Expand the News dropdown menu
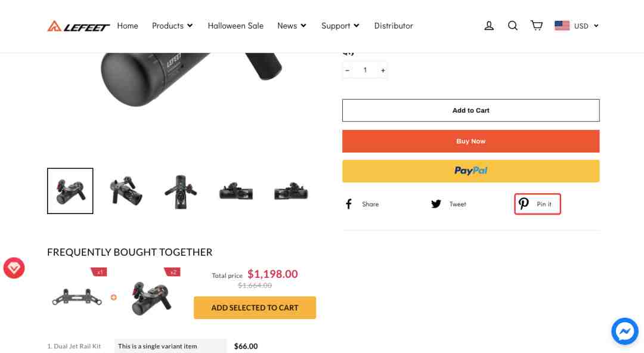Image resolution: width=644 pixels, height=353 pixels. (292, 26)
